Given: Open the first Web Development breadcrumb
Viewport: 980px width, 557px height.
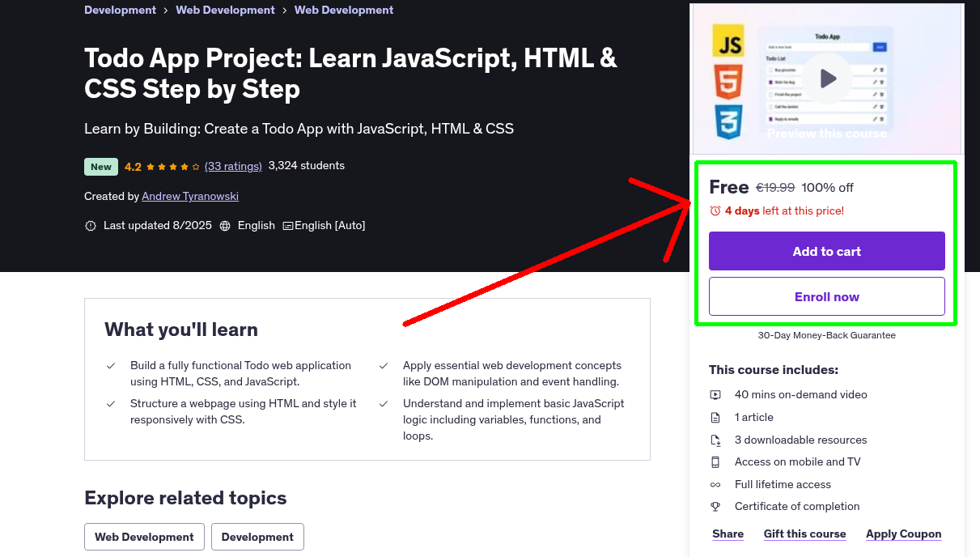Looking at the screenshot, I should click(x=225, y=11).
